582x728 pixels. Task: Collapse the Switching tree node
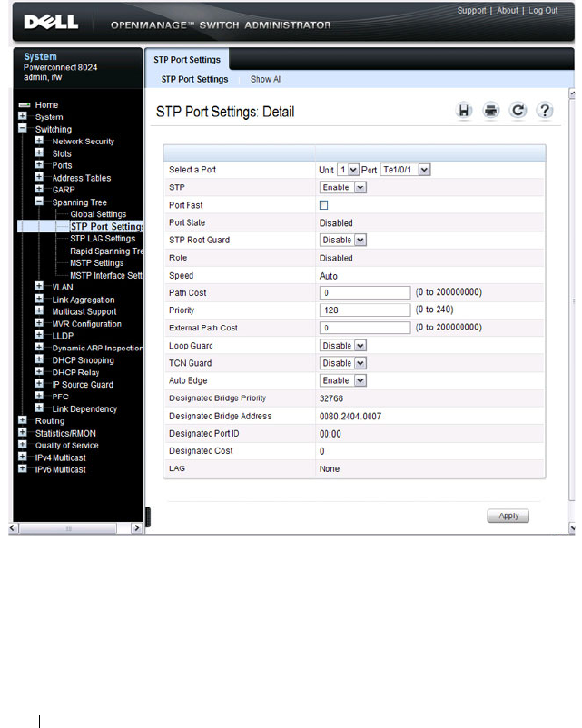pos(23,128)
